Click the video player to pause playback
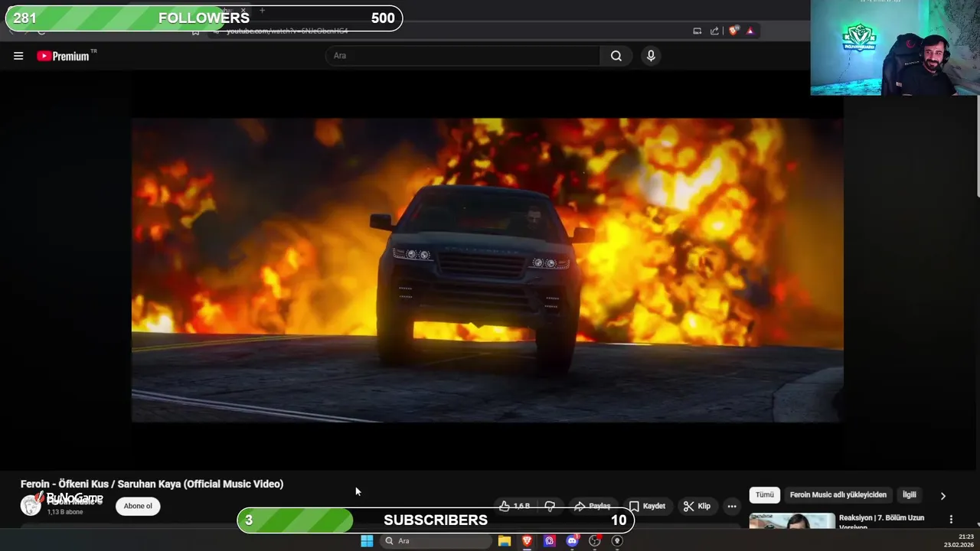The image size is (980, 551). (x=487, y=269)
